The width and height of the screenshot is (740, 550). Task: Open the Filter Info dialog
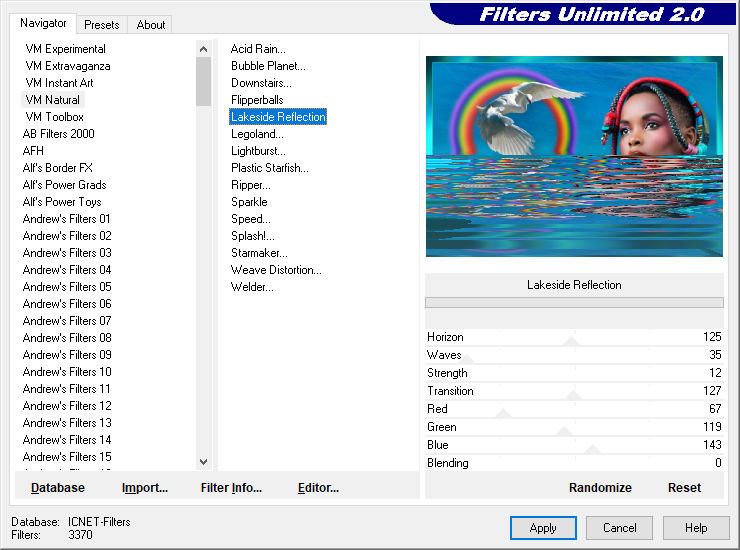pyautogui.click(x=231, y=488)
